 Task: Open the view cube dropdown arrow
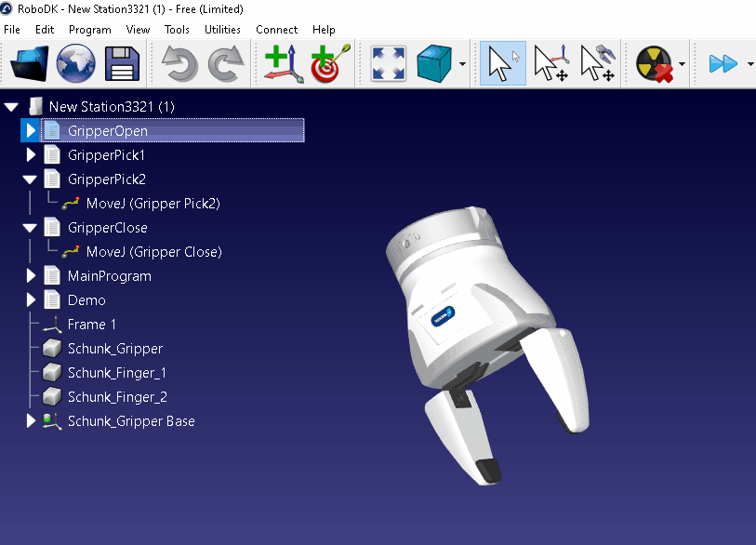pos(462,63)
